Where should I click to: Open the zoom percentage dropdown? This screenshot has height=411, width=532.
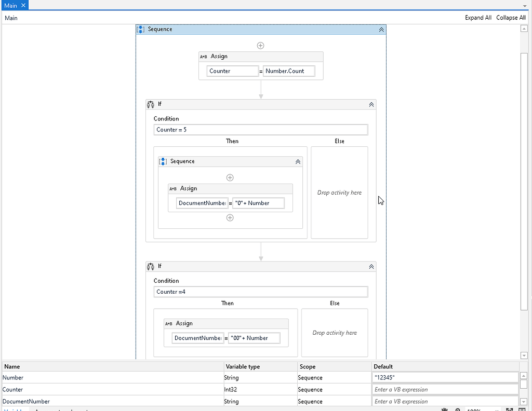(x=498, y=409)
